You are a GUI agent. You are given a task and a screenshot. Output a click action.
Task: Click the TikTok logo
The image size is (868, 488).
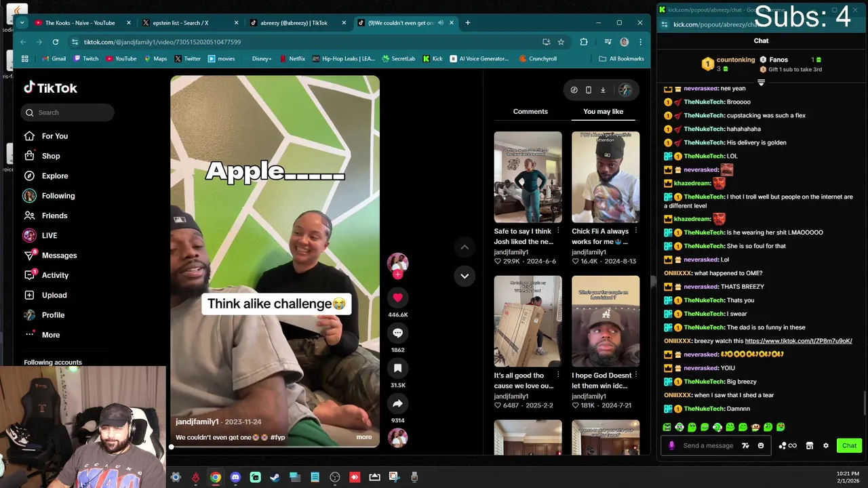[x=50, y=87]
